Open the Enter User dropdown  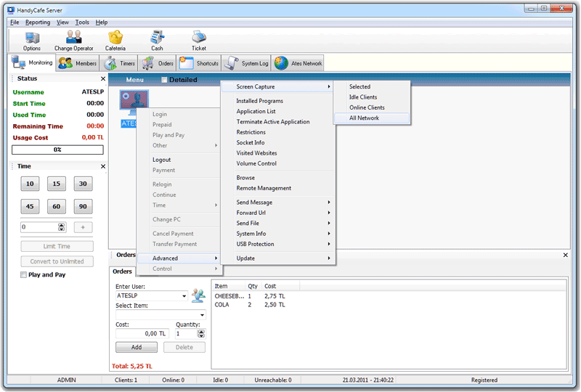pyautogui.click(x=184, y=296)
